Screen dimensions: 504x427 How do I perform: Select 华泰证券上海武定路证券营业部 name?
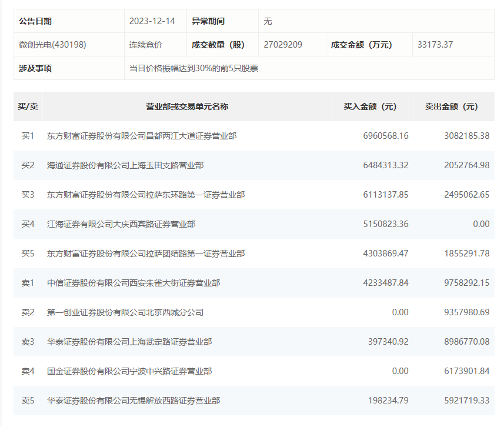(x=129, y=342)
